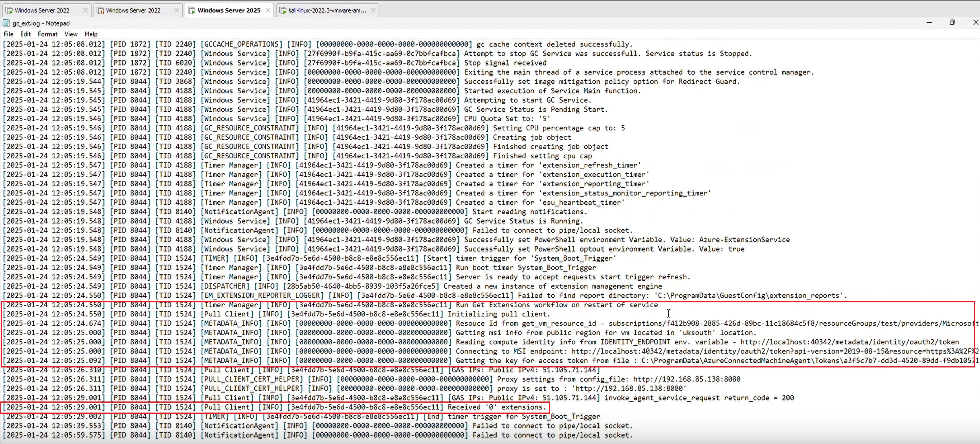Viewport: 980px width, 444px height.
Task: Open the Edit menu
Action: (26, 34)
